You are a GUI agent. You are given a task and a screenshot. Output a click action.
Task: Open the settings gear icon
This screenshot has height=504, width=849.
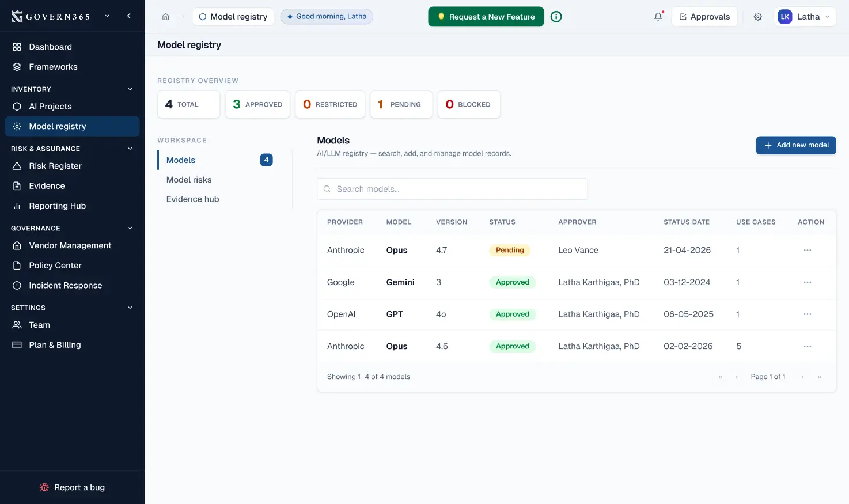pyautogui.click(x=757, y=17)
